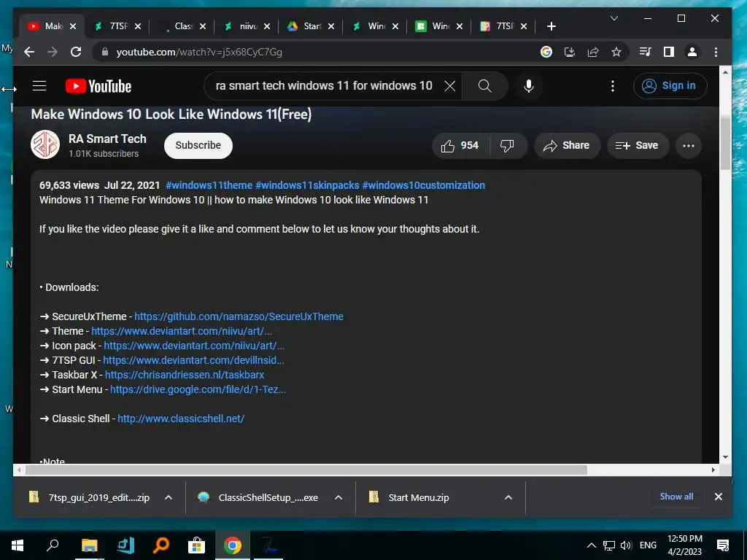
Task: Close the YouTube Make tab
Action: coord(73,26)
